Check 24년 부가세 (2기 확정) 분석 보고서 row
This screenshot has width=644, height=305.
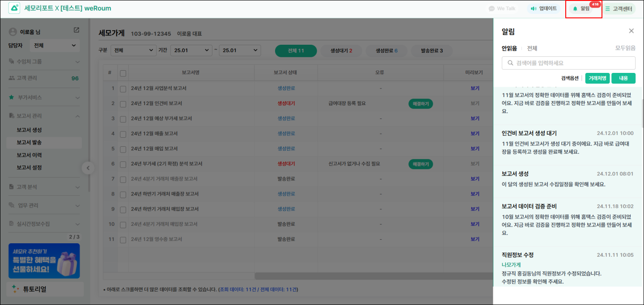[x=123, y=164]
